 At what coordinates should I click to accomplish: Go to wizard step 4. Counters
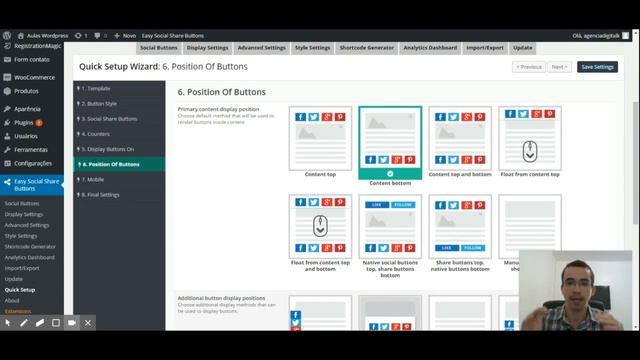pos(119,134)
